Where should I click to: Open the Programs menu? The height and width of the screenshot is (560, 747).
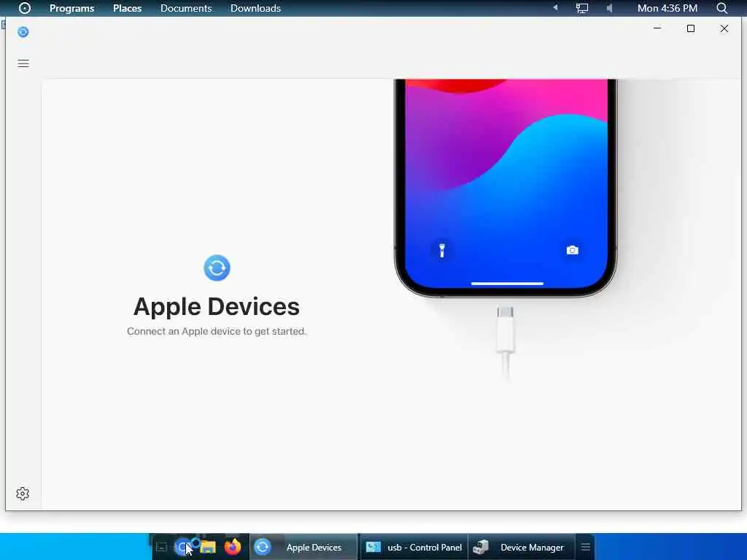click(x=72, y=8)
